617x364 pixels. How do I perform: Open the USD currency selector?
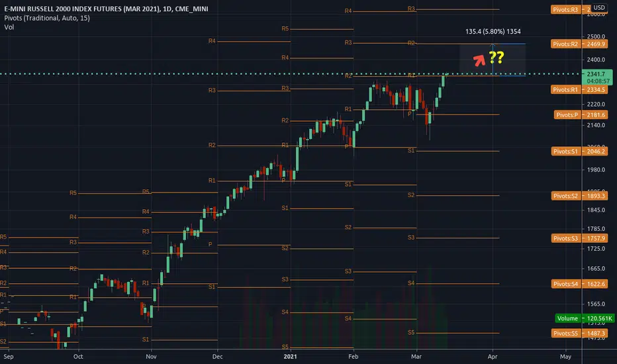[x=599, y=7]
